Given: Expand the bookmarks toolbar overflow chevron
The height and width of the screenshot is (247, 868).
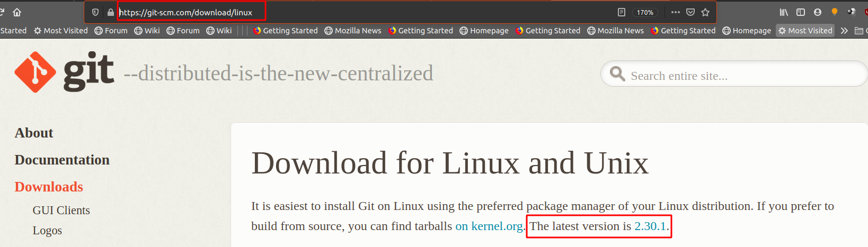Looking at the screenshot, I should point(844,31).
